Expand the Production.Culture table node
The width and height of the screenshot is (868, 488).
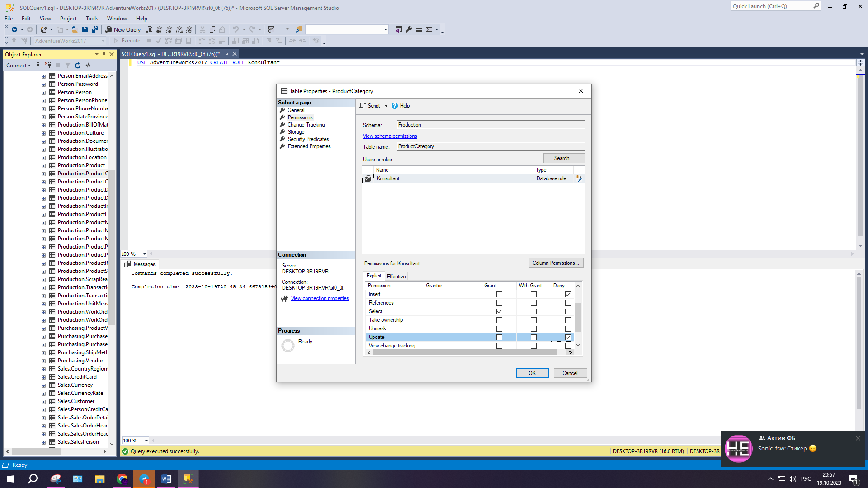coord(44,133)
